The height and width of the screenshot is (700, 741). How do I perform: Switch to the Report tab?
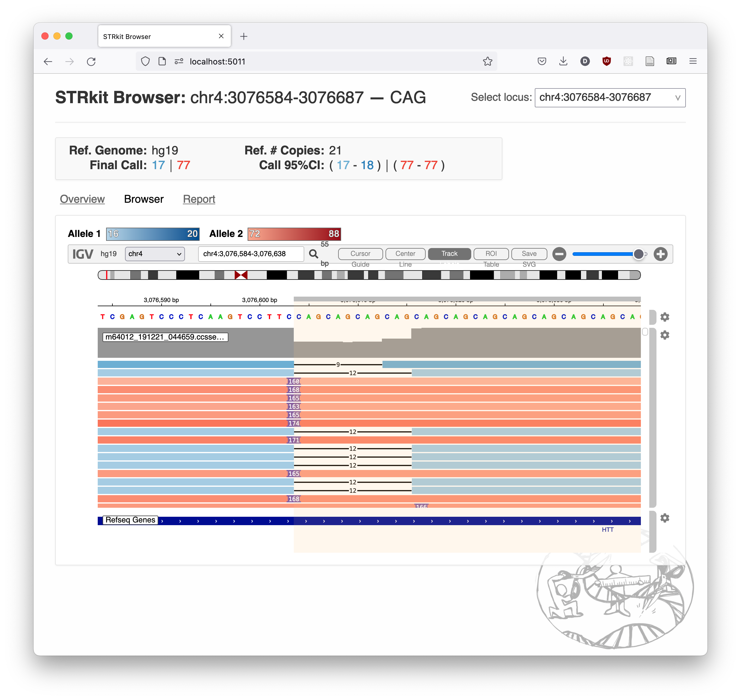pos(199,199)
